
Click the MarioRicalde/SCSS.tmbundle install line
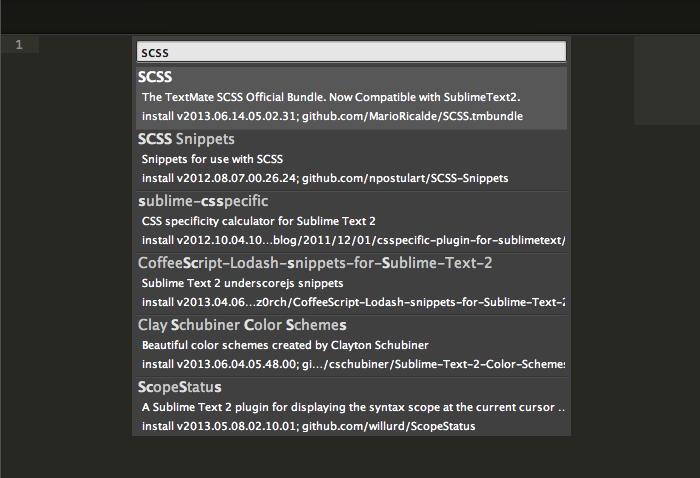pos(332,116)
